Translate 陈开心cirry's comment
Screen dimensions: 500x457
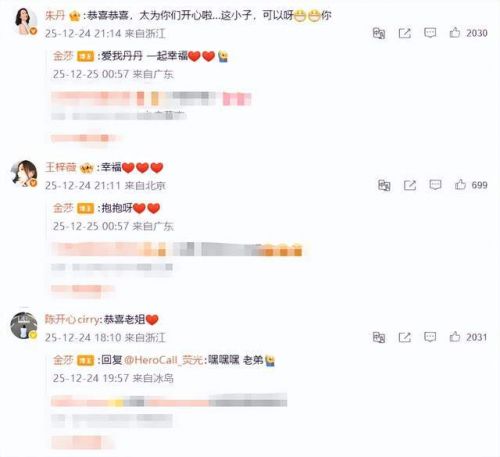pos(379,338)
